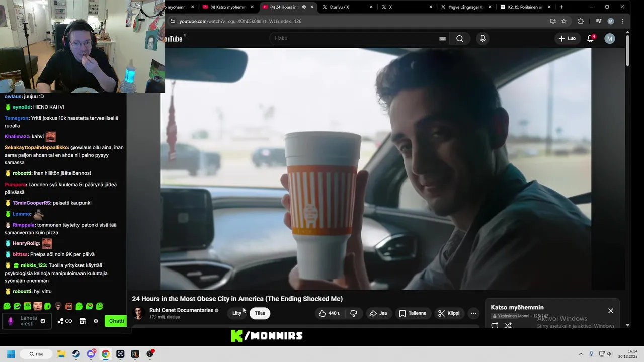
Task: Click the purple microphone icon in chat box
Action: pos(11,321)
